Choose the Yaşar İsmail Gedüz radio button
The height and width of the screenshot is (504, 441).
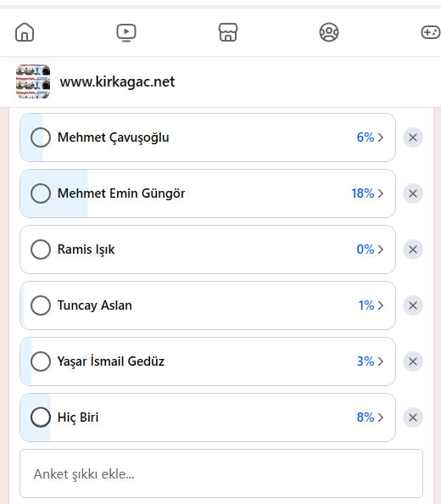41,361
